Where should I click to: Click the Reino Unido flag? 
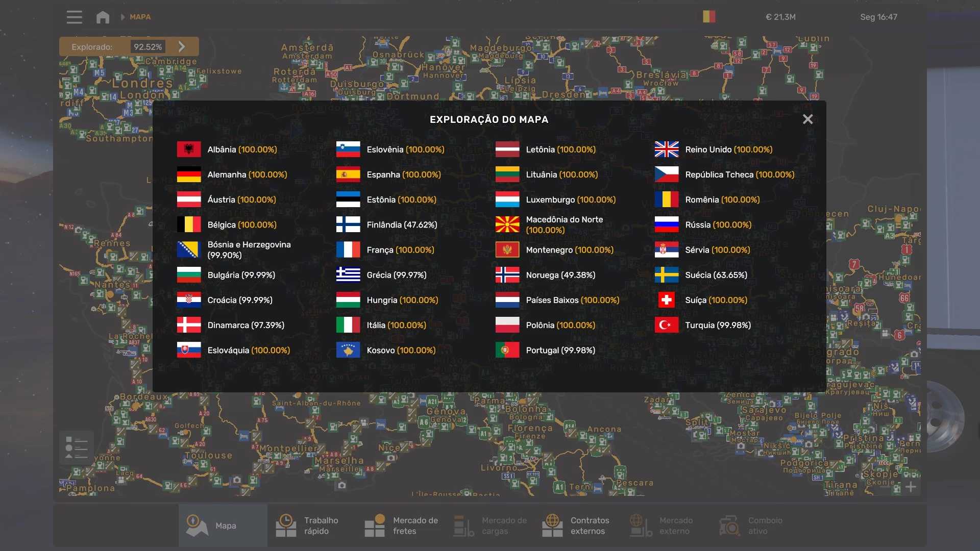click(667, 149)
